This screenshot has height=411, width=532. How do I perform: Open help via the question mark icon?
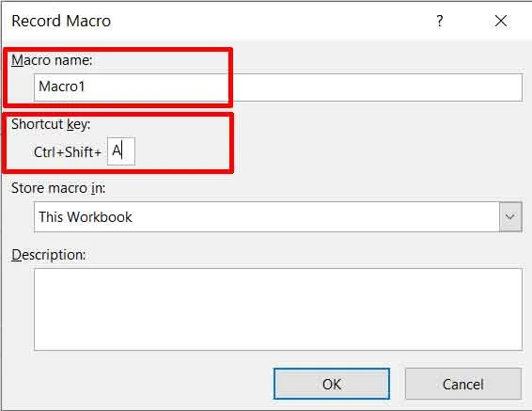tap(439, 21)
